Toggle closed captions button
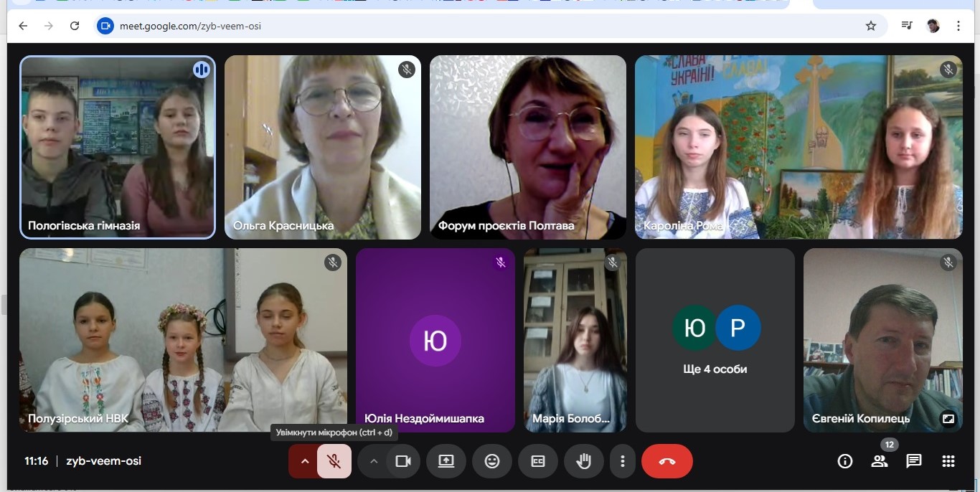The width and height of the screenshot is (980, 492). [537, 461]
